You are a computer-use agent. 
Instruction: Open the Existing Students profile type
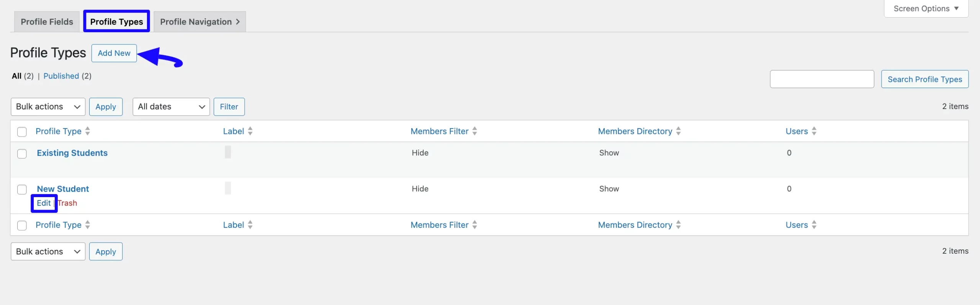(72, 153)
